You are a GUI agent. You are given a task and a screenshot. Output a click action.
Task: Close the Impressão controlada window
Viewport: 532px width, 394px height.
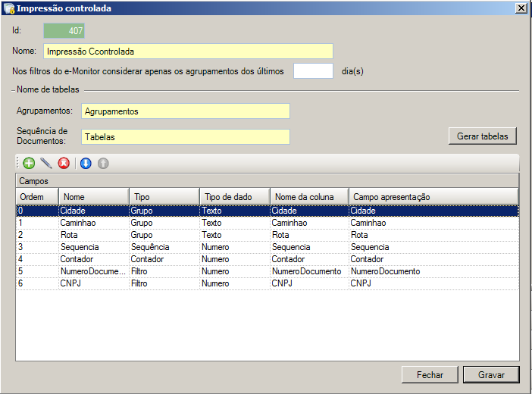(x=521, y=8)
